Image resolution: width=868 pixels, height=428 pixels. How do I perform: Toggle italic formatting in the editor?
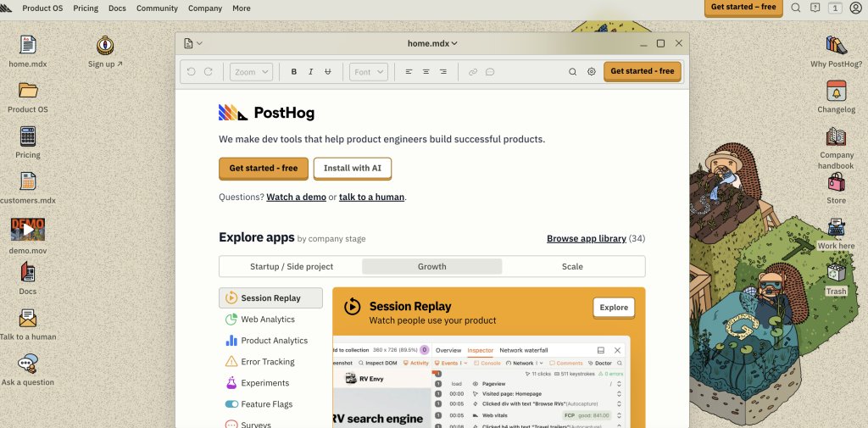click(310, 71)
